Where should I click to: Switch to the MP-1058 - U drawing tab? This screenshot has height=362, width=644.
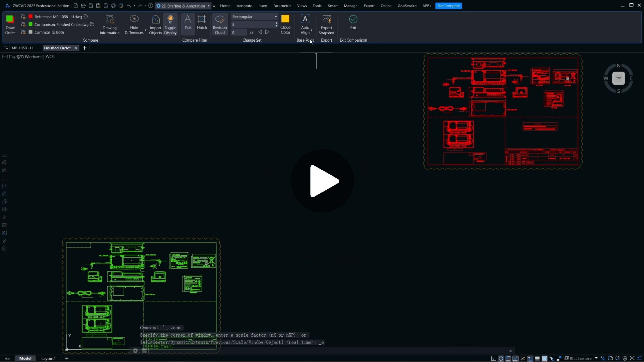coord(22,48)
